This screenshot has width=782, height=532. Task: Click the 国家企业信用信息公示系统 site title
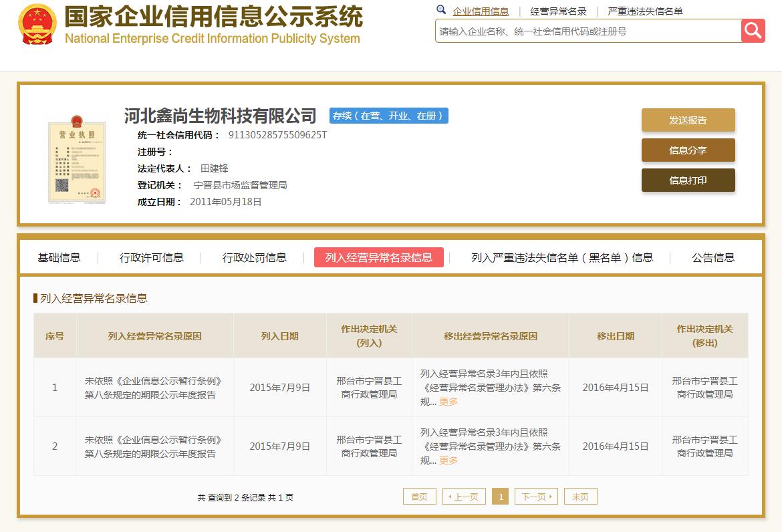pyautogui.click(x=214, y=16)
